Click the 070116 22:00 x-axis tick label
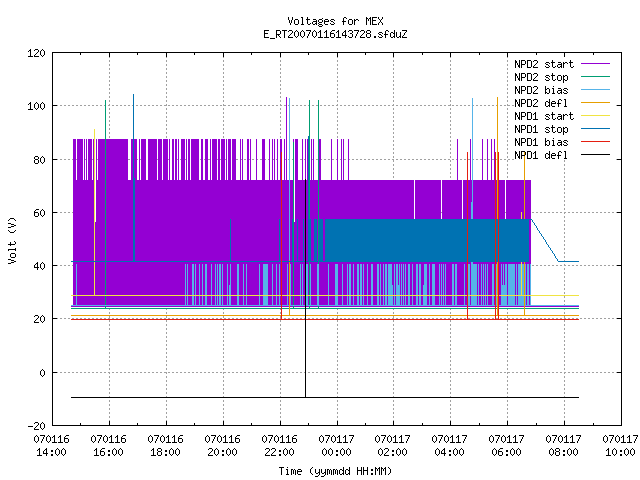Screen dimensions: 640x480 click(279, 446)
